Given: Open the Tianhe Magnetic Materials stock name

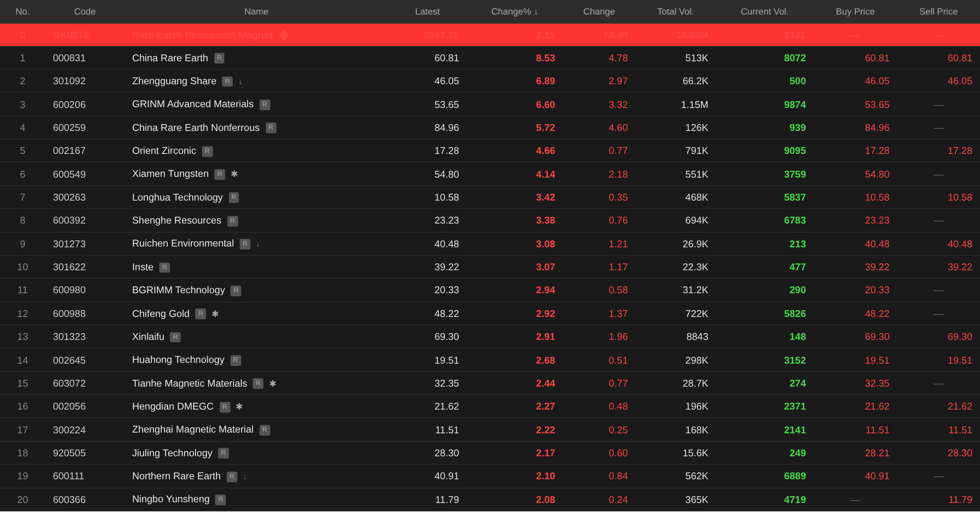Looking at the screenshot, I should 189,384.
